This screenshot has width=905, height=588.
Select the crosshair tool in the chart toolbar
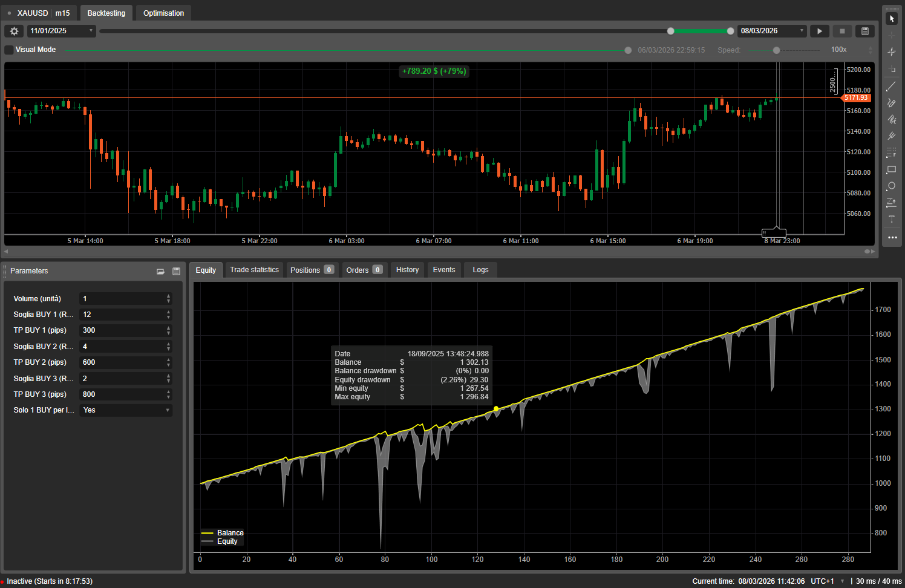click(892, 34)
